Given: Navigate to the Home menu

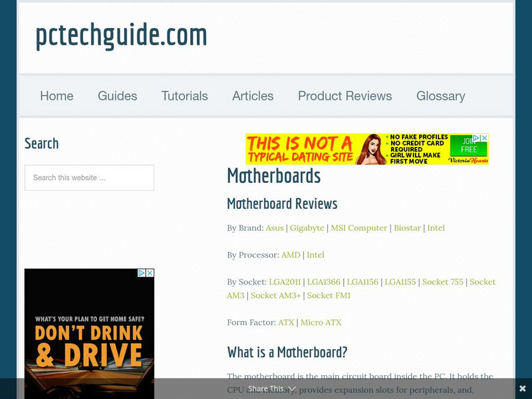Looking at the screenshot, I should pos(57,96).
